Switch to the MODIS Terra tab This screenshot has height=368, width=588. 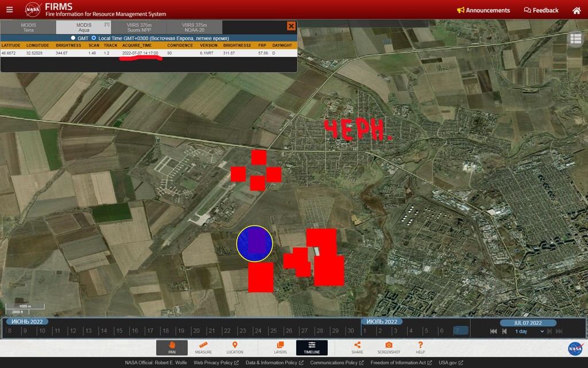pyautogui.click(x=29, y=28)
